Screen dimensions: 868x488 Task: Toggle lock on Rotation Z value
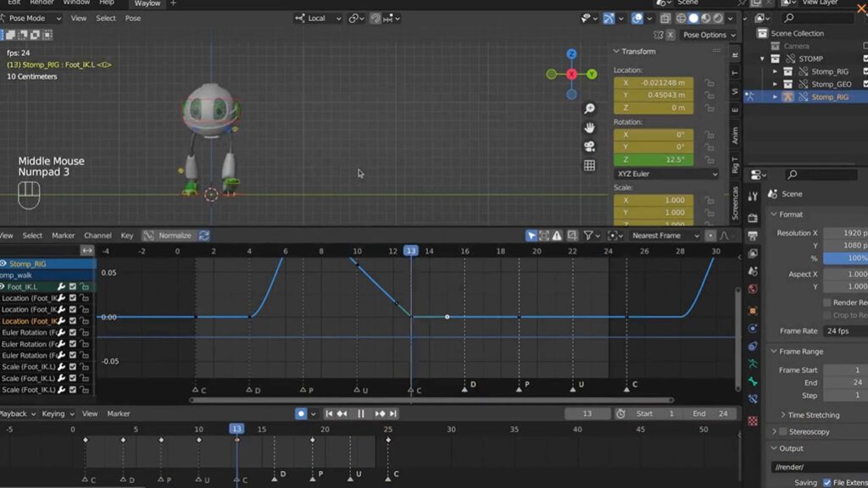click(709, 160)
